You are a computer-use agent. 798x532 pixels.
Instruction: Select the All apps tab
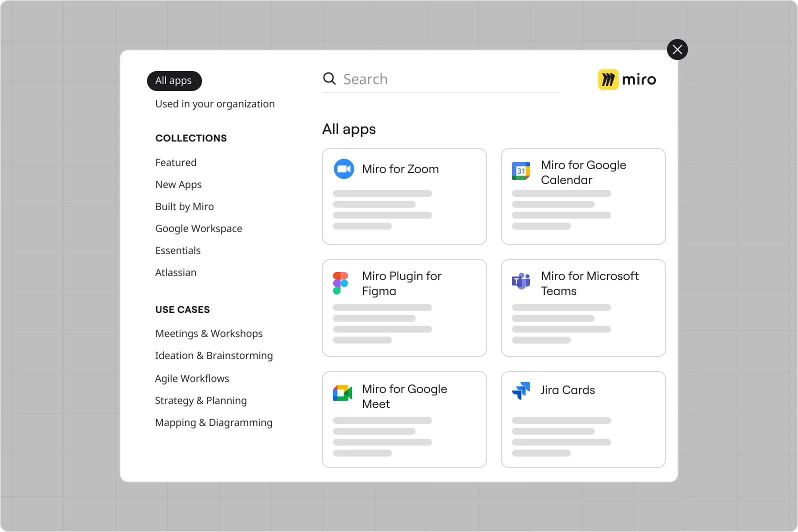coord(174,81)
